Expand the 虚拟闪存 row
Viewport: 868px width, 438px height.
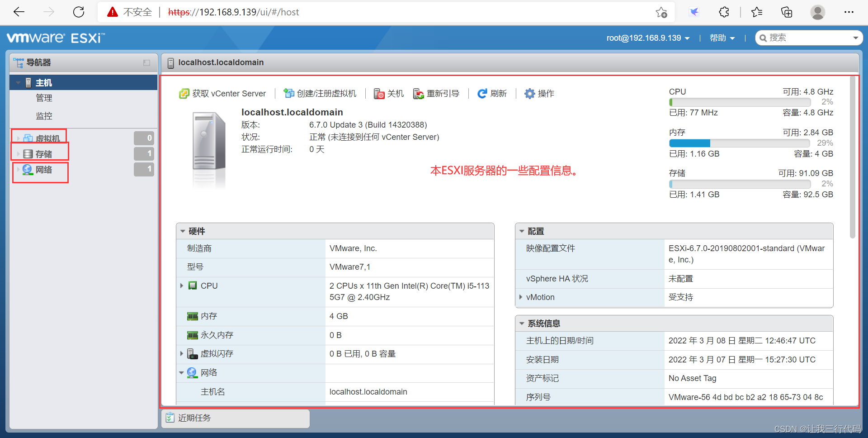(x=182, y=353)
